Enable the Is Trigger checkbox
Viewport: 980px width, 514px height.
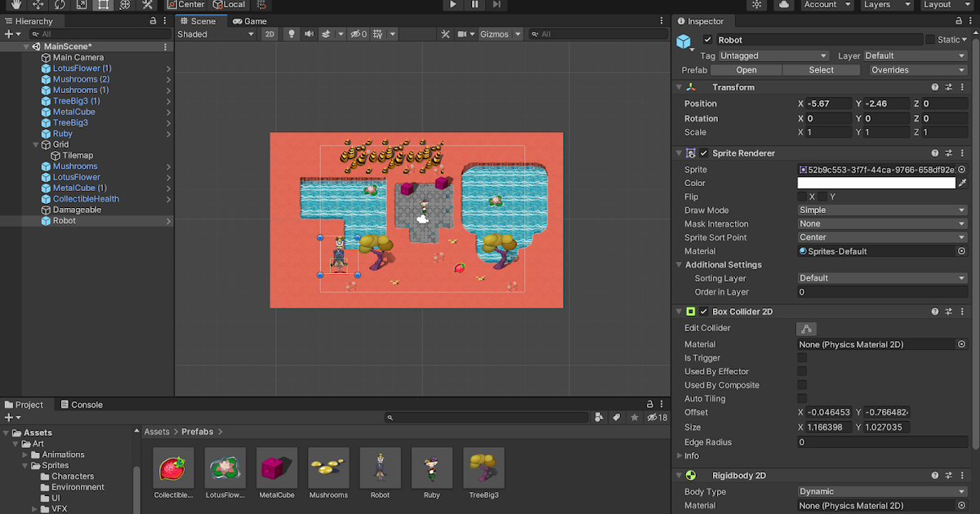pos(802,358)
